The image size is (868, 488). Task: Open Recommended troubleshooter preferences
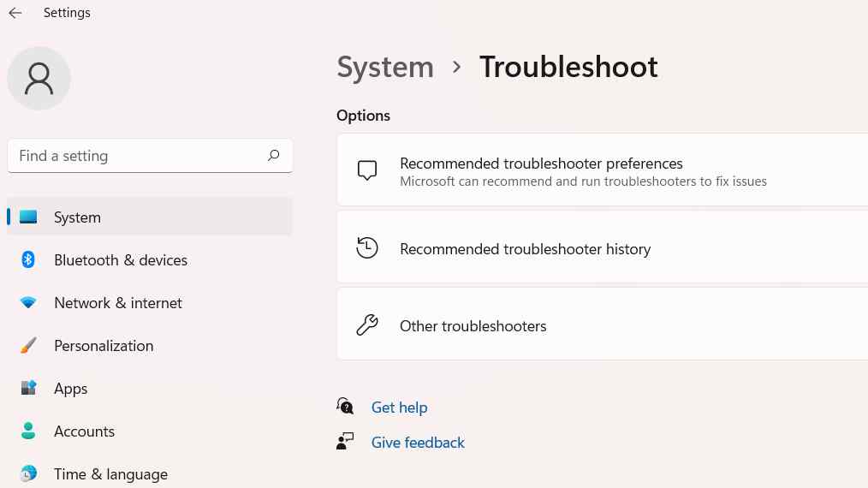[603, 170]
